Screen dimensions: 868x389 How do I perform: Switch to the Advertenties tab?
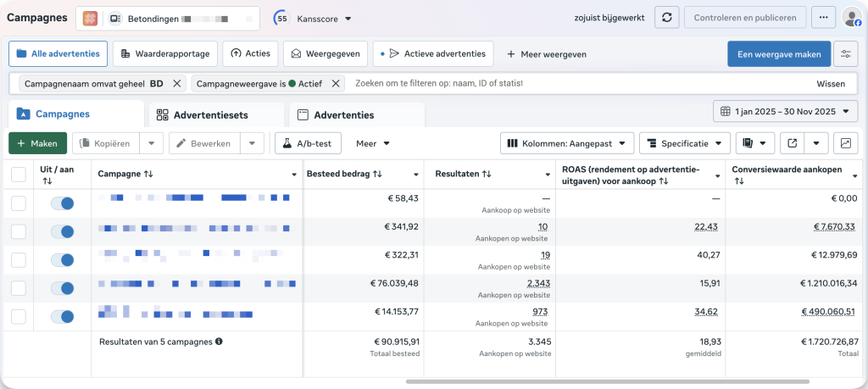pos(343,115)
